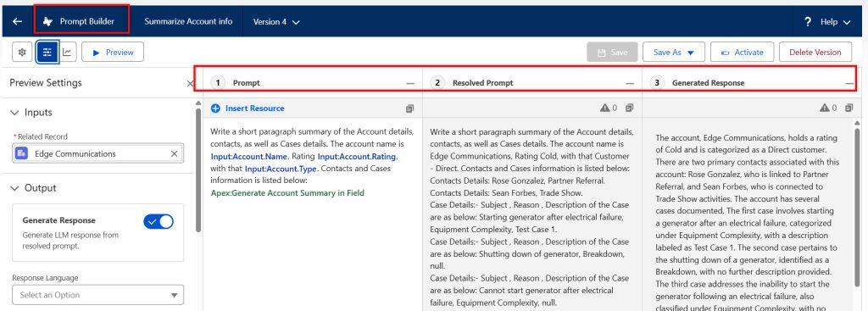Click the Input:Account.Rating merge field
The width and height of the screenshot is (868, 311).
(x=358, y=156)
